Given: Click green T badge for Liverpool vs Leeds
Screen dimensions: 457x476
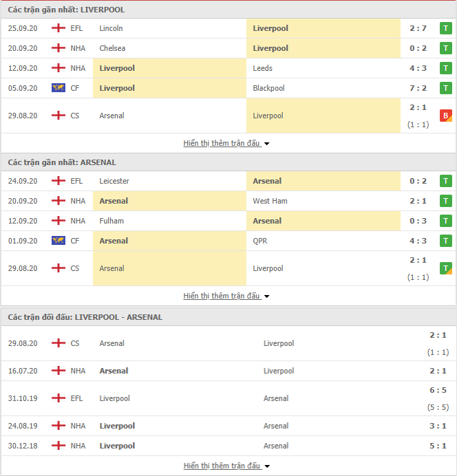Looking at the screenshot, I should [446, 68].
